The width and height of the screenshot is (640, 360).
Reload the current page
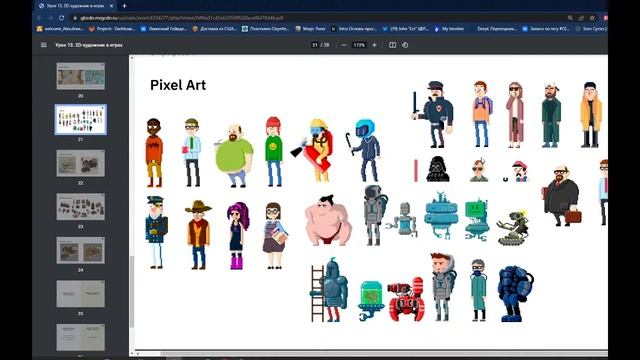point(61,18)
